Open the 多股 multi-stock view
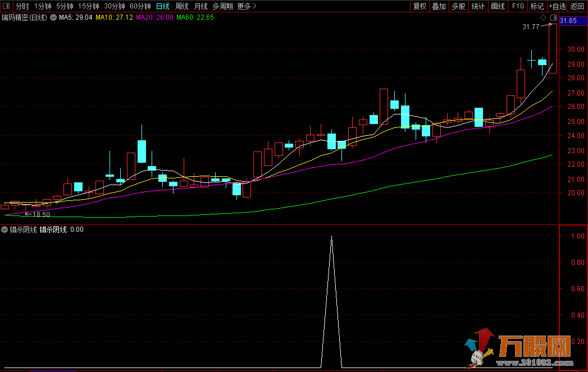Image resolution: width=588 pixels, height=372 pixels. point(459,6)
